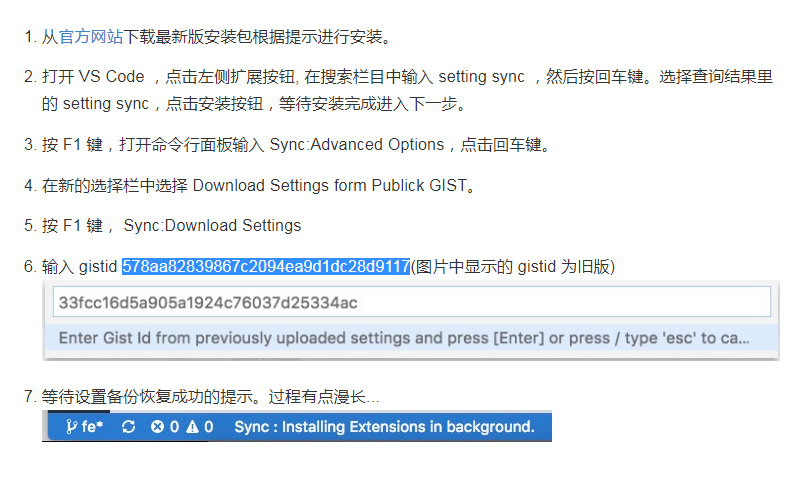The image size is (802, 488).
Task: Select the git branch icon labeled fe*
Action: (x=72, y=427)
